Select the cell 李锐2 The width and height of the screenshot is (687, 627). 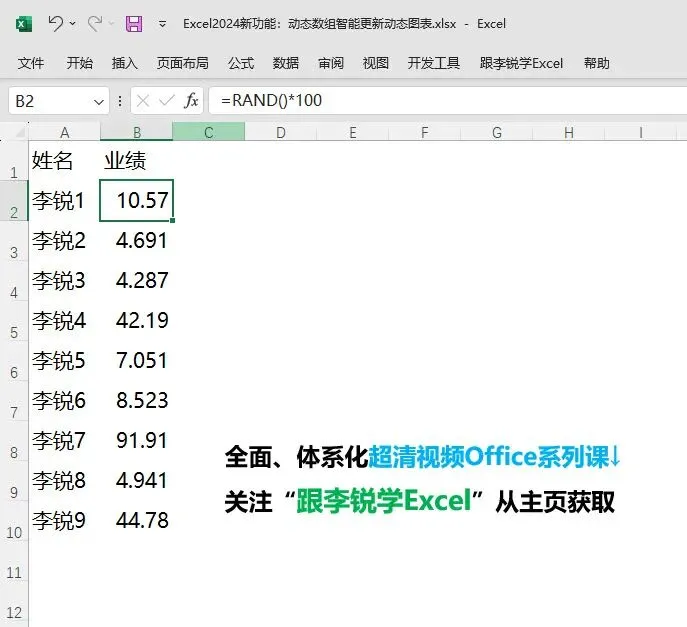click(x=64, y=241)
